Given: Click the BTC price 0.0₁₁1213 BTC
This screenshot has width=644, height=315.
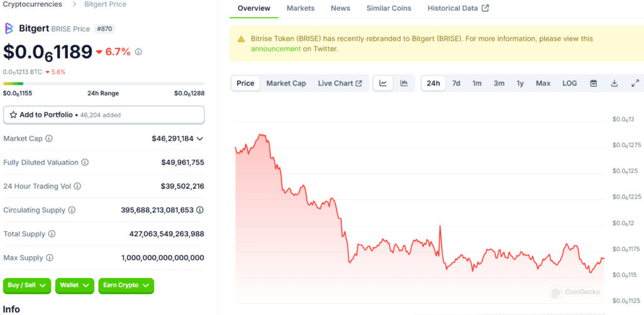Looking at the screenshot, I should click(x=23, y=72).
